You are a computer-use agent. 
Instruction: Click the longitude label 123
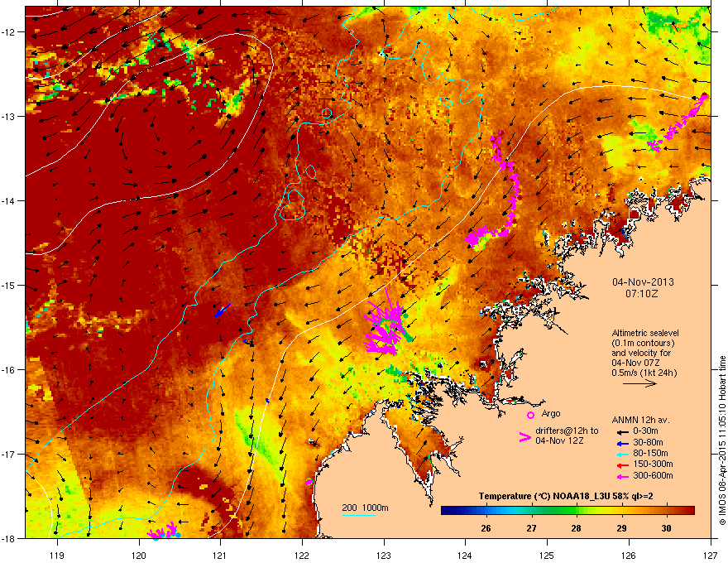[x=384, y=555]
